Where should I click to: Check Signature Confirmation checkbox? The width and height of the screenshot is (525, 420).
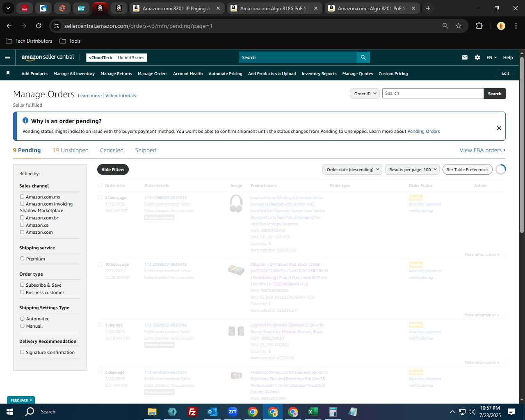click(22, 352)
